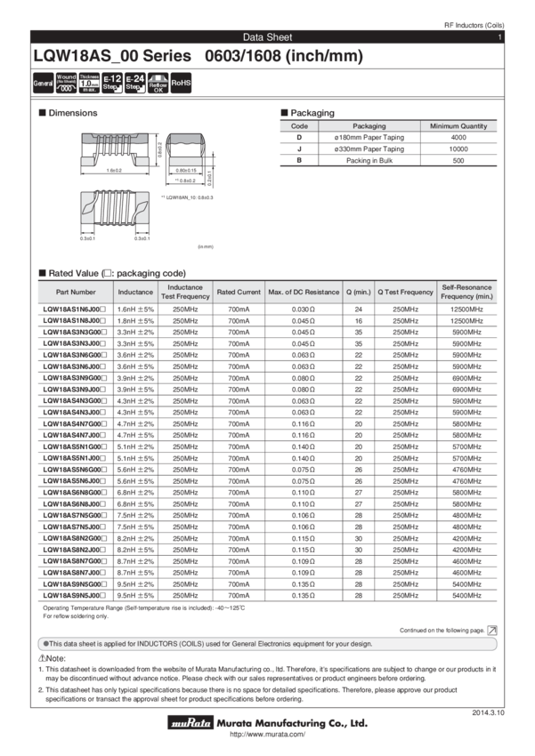Image resolution: width=535 pixels, height=756 pixels.
Task: Click the General badge icon
Action: click(43, 83)
